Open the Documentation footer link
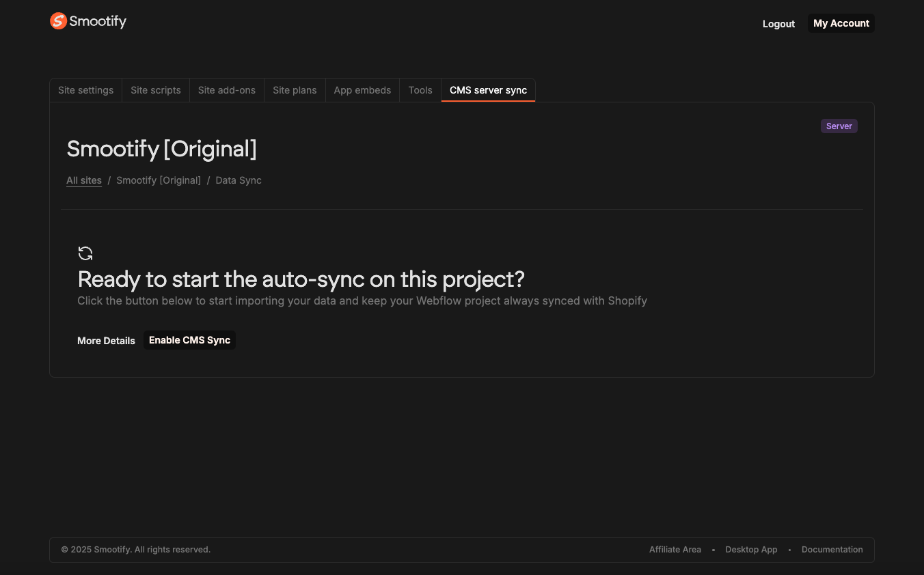The height and width of the screenshot is (575, 924). [832, 550]
